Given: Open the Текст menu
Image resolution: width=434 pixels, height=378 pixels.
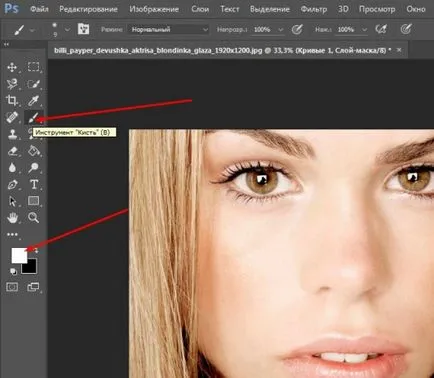Looking at the screenshot, I should pos(230,9).
